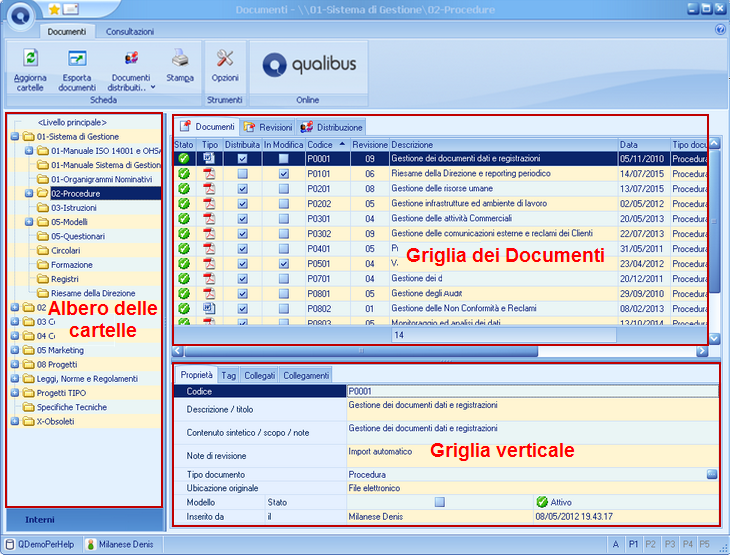Switch to the Revisioni tab
This screenshot has height=555, width=730.
pos(268,127)
